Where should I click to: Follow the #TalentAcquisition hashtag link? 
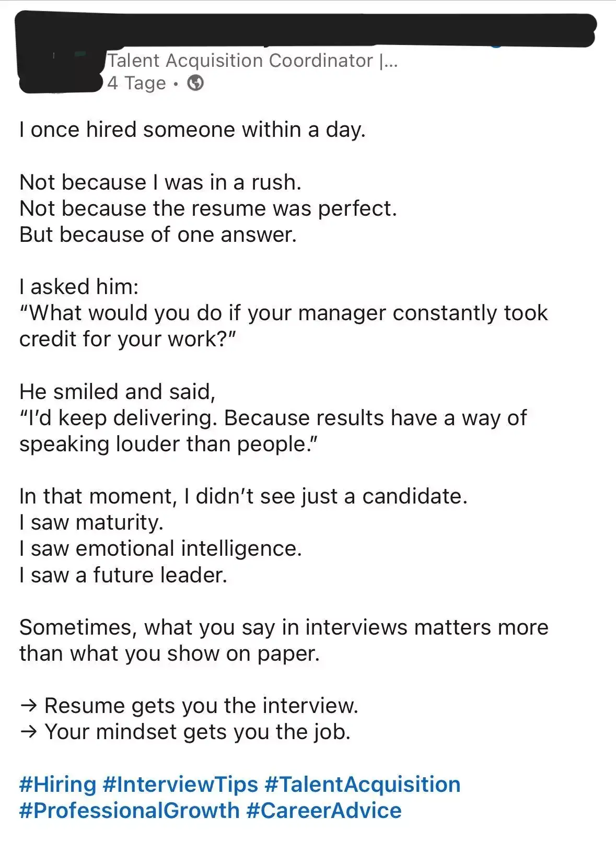point(363,785)
